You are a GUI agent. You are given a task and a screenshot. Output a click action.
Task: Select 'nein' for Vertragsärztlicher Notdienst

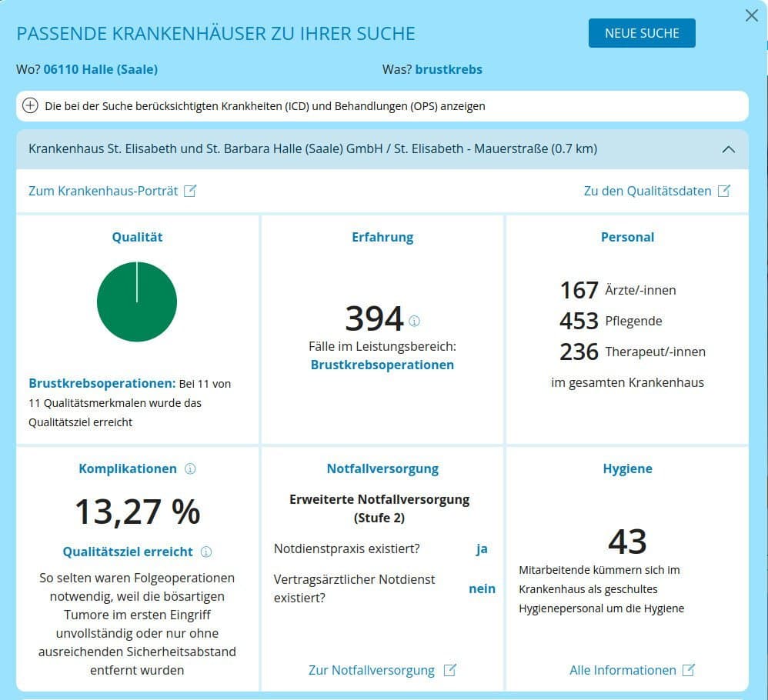pos(482,588)
